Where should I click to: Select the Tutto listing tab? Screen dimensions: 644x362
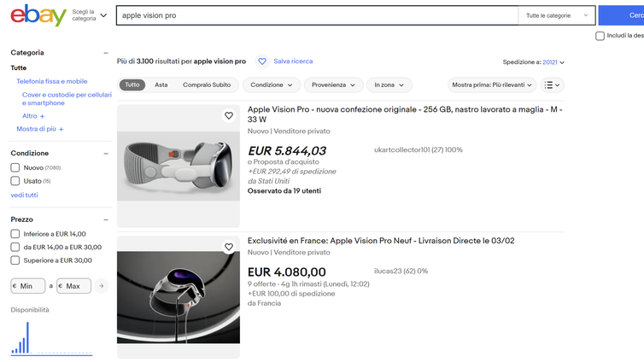pos(132,85)
